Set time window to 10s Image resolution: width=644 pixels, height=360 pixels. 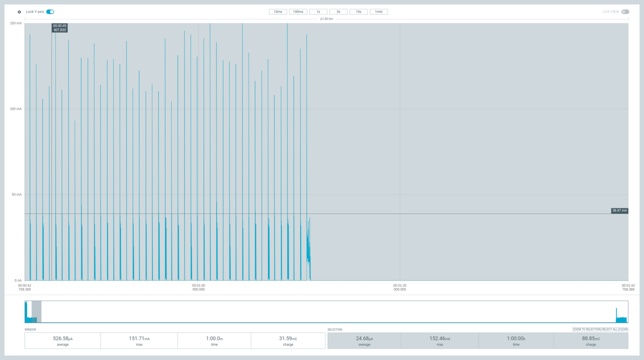358,12
